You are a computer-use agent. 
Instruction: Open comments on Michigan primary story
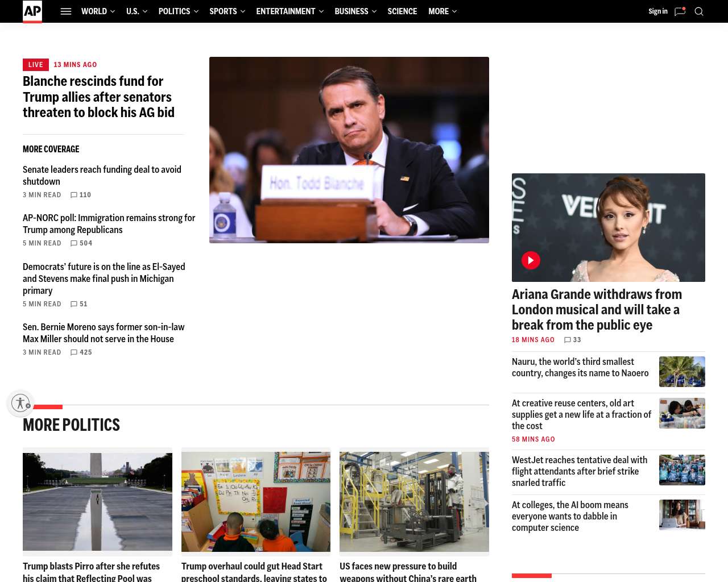coord(79,304)
